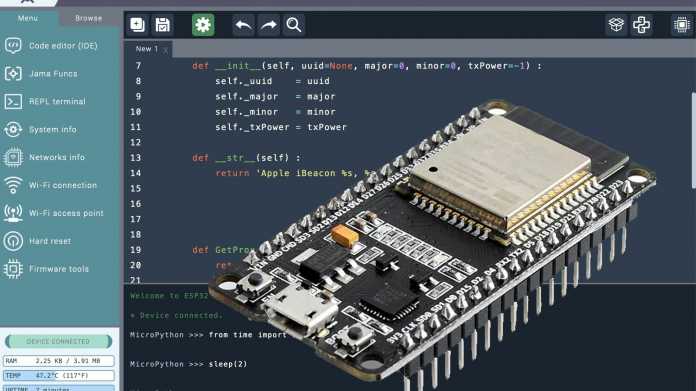
Task: Click the Python logo icon in toolbar
Action: (641, 25)
